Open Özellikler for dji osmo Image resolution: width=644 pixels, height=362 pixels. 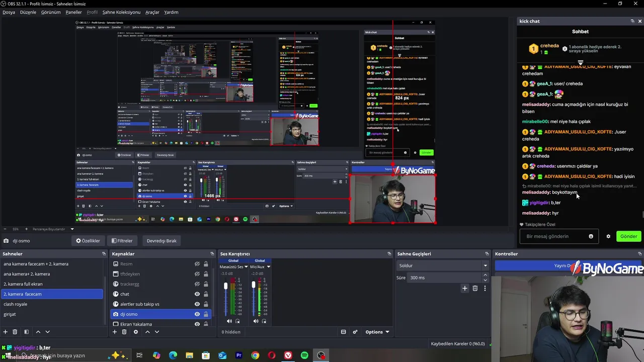click(x=88, y=241)
